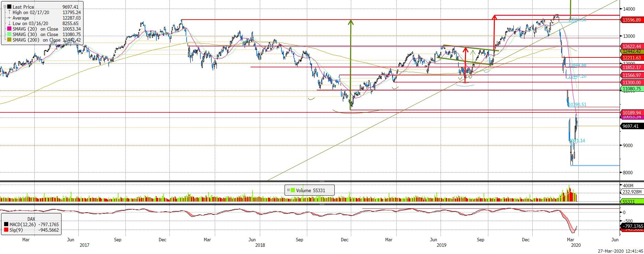Select the blue horizontal line at March low
644x254 pixels.
pos(595,165)
